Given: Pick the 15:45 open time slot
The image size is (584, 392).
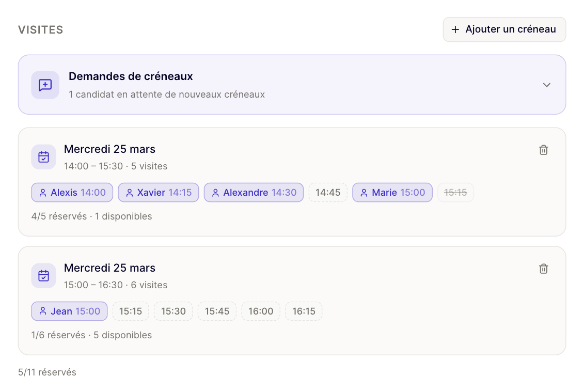Looking at the screenshot, I should 217,311.
